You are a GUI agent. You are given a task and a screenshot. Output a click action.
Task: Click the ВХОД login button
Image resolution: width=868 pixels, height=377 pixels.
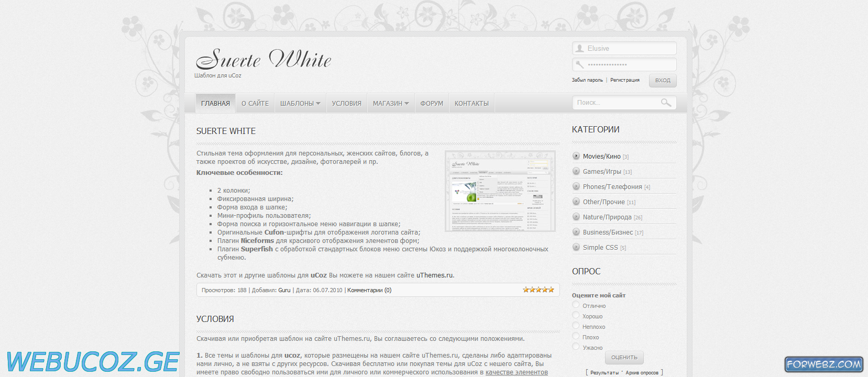pos(663,80)
